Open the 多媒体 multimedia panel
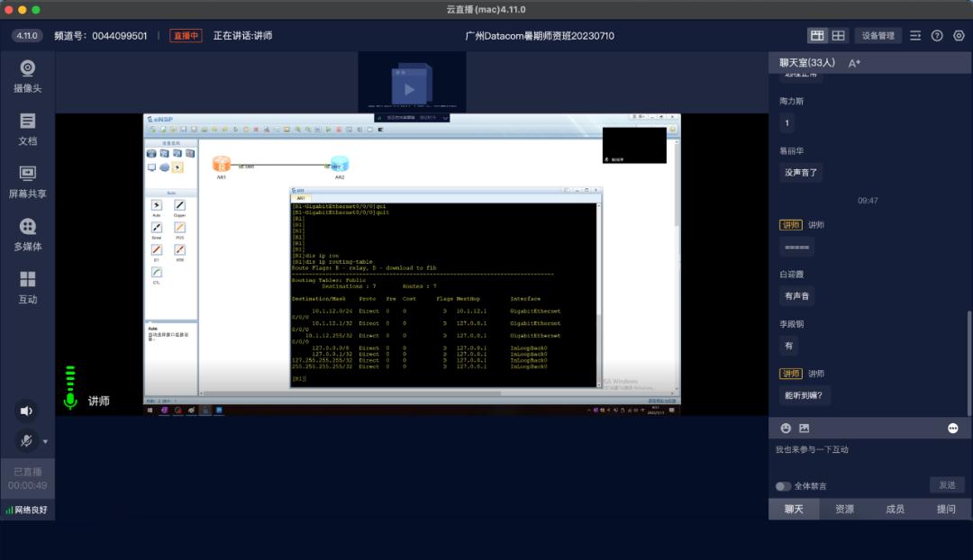Image resolution: width=973 pixels, height=560 pixels. (x=27, y=233)
